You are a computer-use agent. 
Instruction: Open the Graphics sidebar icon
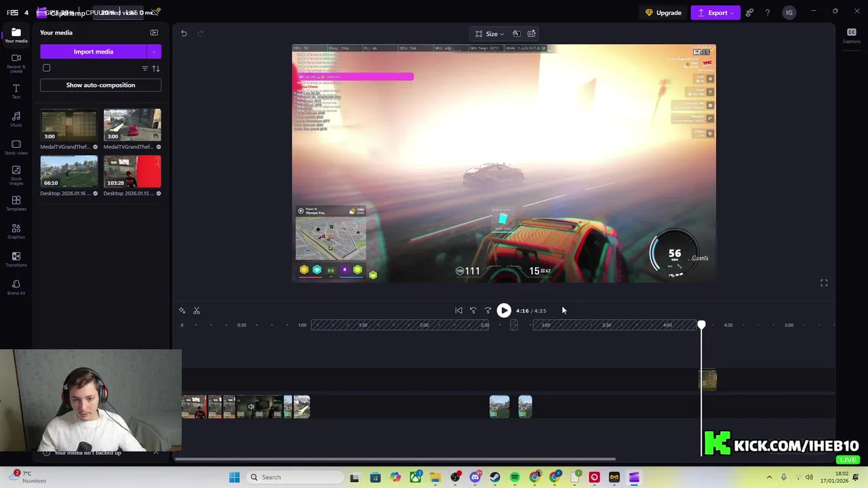pyautogui.click(x=16, y=231)
